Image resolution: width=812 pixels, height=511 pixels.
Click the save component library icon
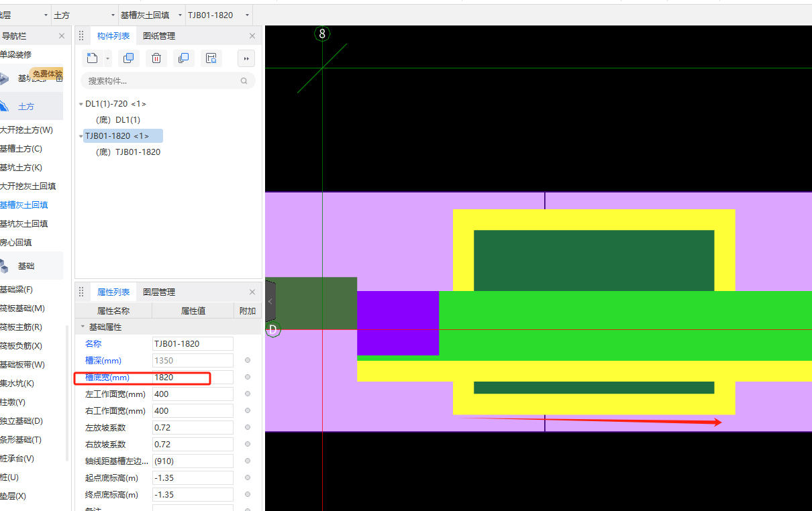211,58
